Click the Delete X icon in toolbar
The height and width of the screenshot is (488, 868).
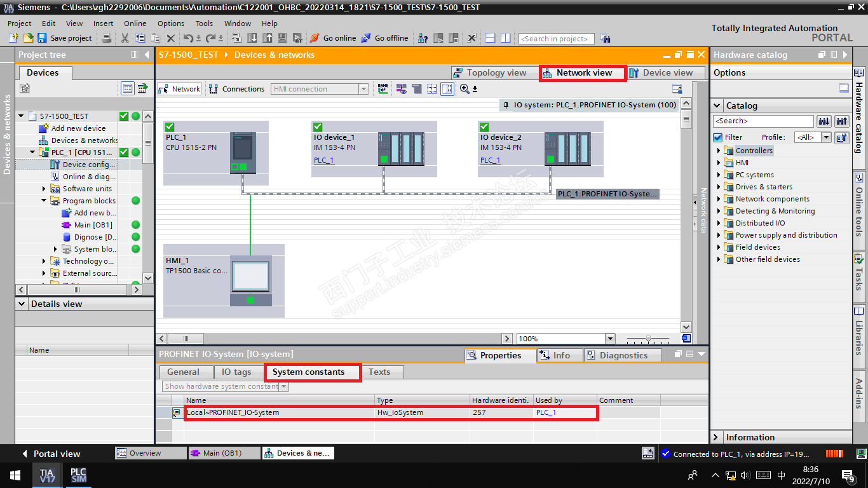click(170, 38)
